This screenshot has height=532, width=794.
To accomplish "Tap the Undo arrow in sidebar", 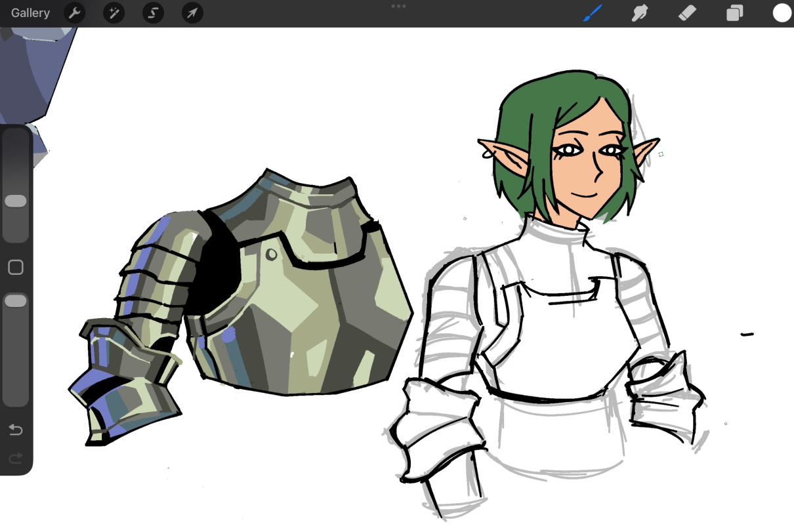I will click(x=16, y=430).
